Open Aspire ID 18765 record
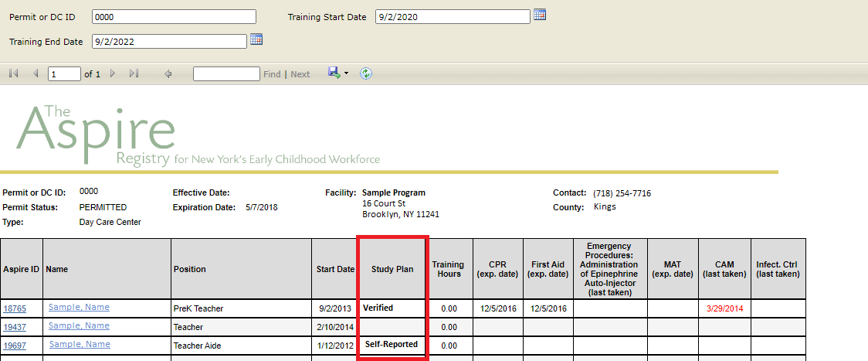The width and height of the screenshot is (868, 361). point(15,308)
